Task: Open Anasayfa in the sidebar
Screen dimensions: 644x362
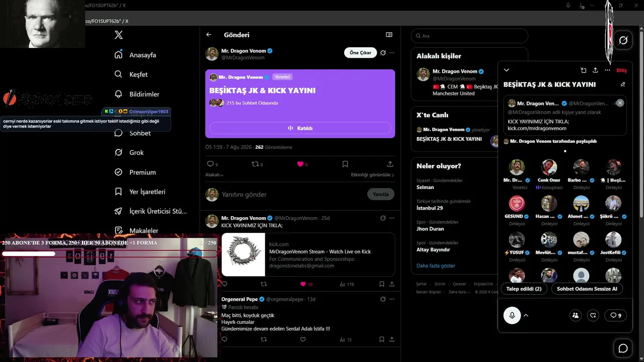Action: (x=136, y=55)
